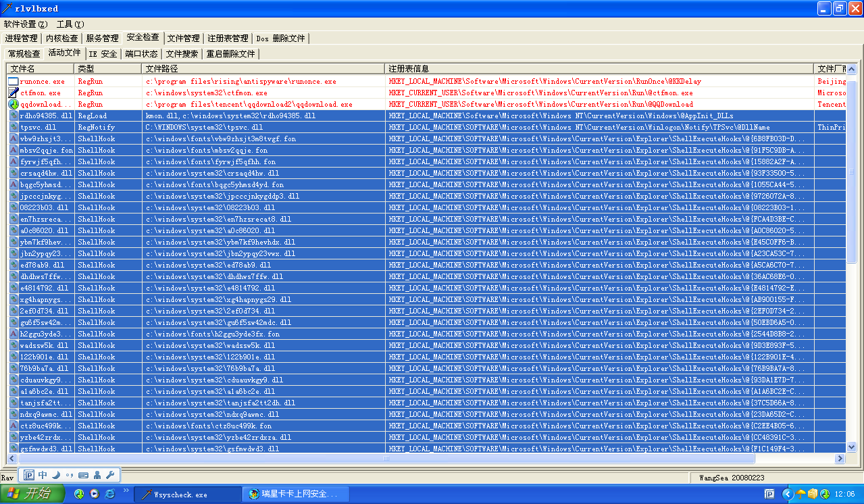Select the row '08223b03.dll'
Viewport: 864px width, 504px height.
(x=426, y=207)
